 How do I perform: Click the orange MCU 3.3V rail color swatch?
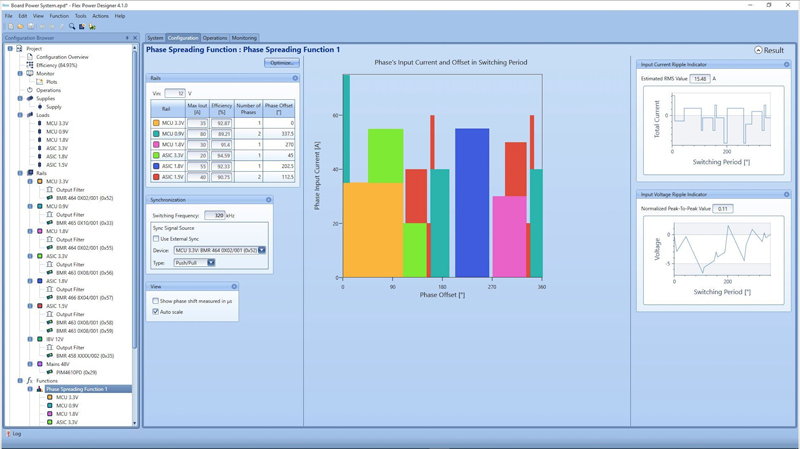click(x=156, y=124)
